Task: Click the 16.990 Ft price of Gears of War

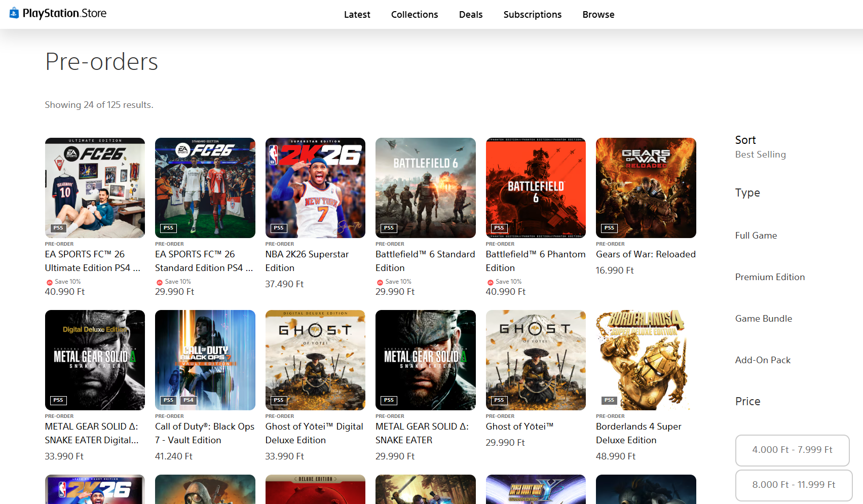Action: click(x=615, y=270)
